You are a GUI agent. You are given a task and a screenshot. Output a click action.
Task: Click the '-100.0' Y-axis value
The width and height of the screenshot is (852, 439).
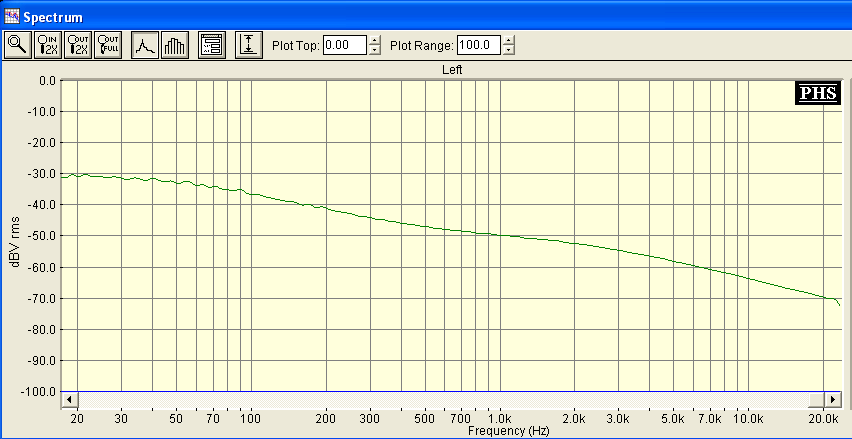click(40, 392)
